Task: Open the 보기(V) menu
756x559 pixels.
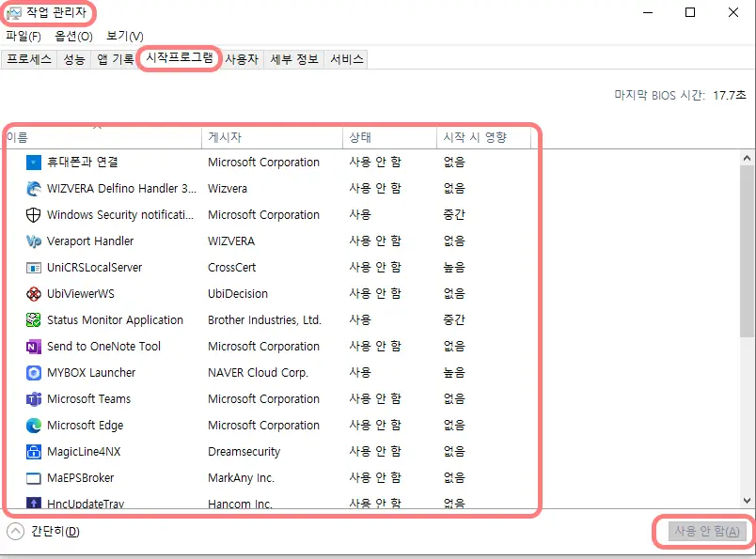Action: coord(124,36)
